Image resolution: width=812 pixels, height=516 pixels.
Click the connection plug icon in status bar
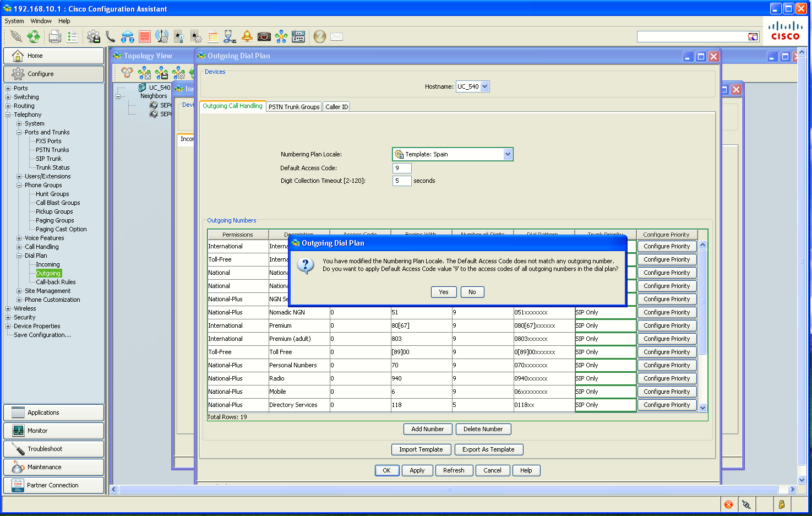tap(746, 504)
